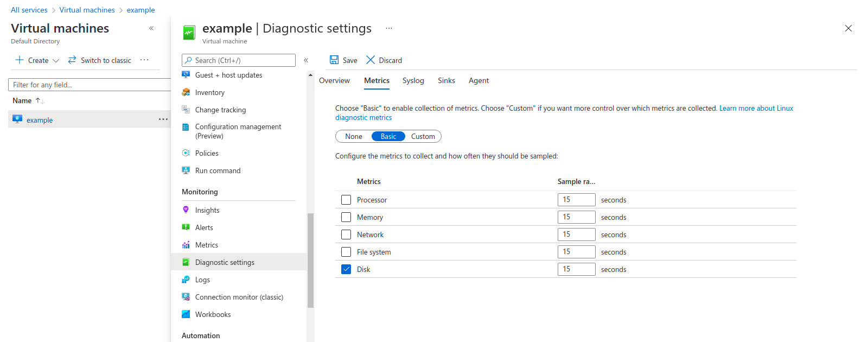Click the Diagnostic settings icon in sidebar

tap(186, 262)
